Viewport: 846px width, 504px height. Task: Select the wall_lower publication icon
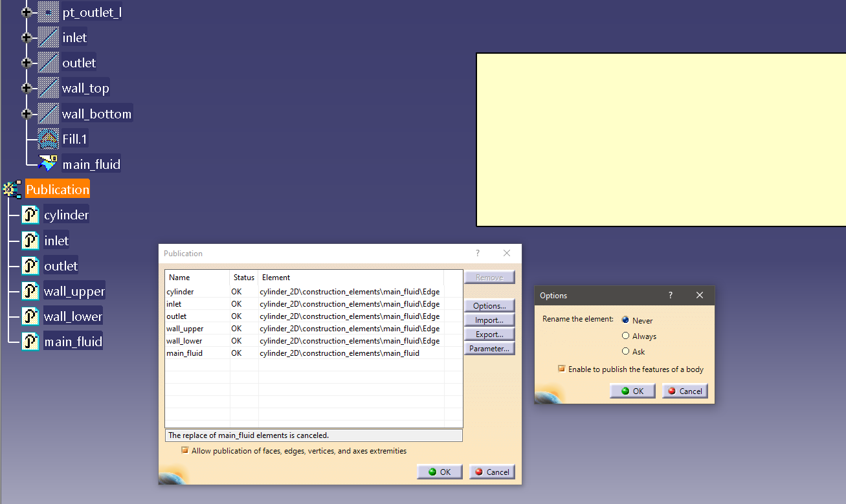coord(30,316)
